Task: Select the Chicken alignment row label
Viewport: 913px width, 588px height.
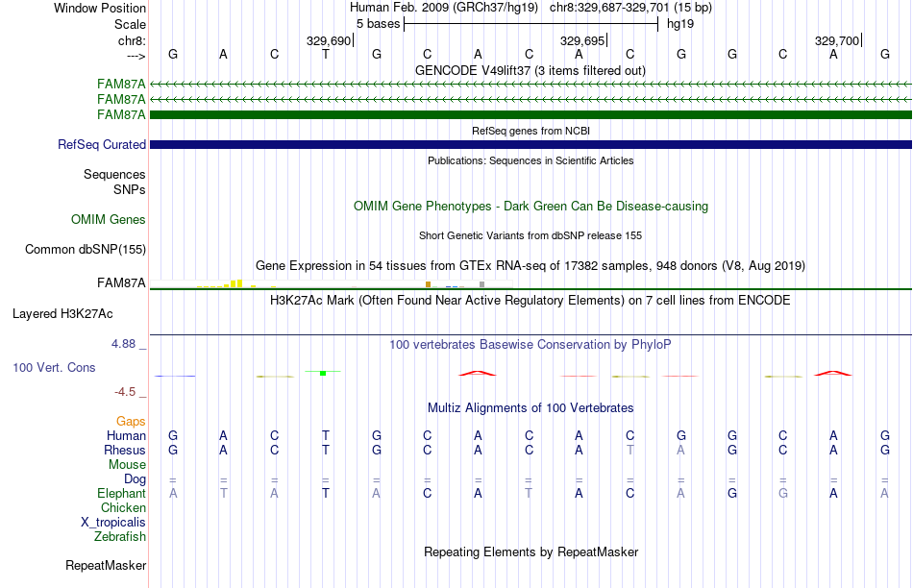Action: click(x=123, y=507)
